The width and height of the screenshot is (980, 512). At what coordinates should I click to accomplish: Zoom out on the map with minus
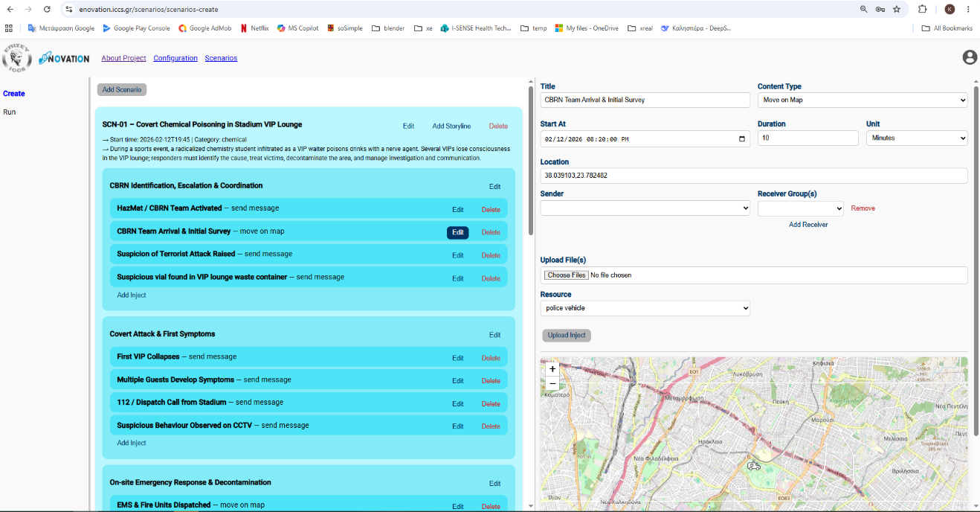point(552,383)
